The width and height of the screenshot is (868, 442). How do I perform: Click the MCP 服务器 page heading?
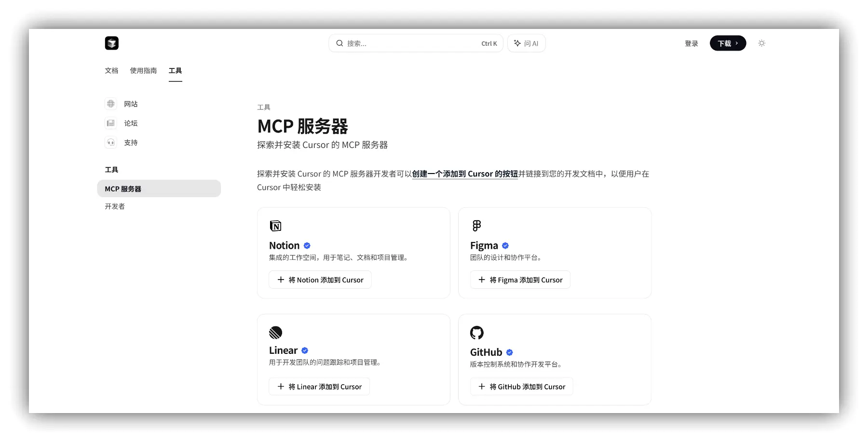point(302,126)
